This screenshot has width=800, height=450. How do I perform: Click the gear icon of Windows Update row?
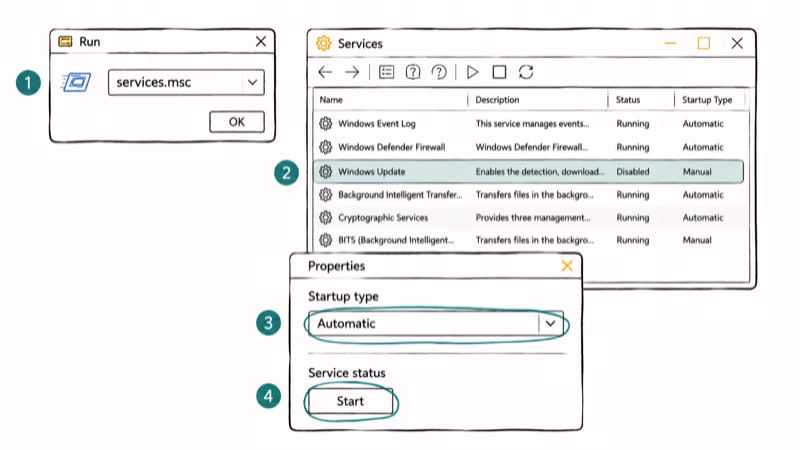[x=326, y=171]
